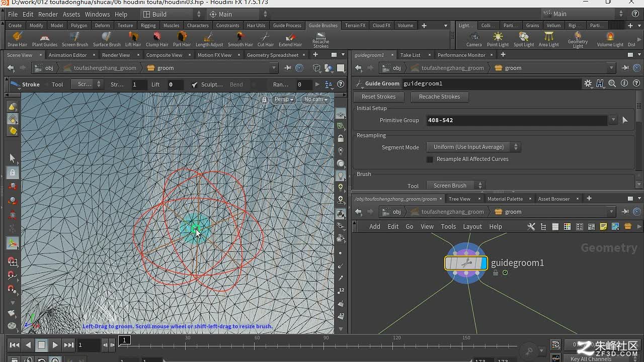644x362 pixels.
Task: Click the timeline frame 1 marker
Action: click(x=124, y=340)
